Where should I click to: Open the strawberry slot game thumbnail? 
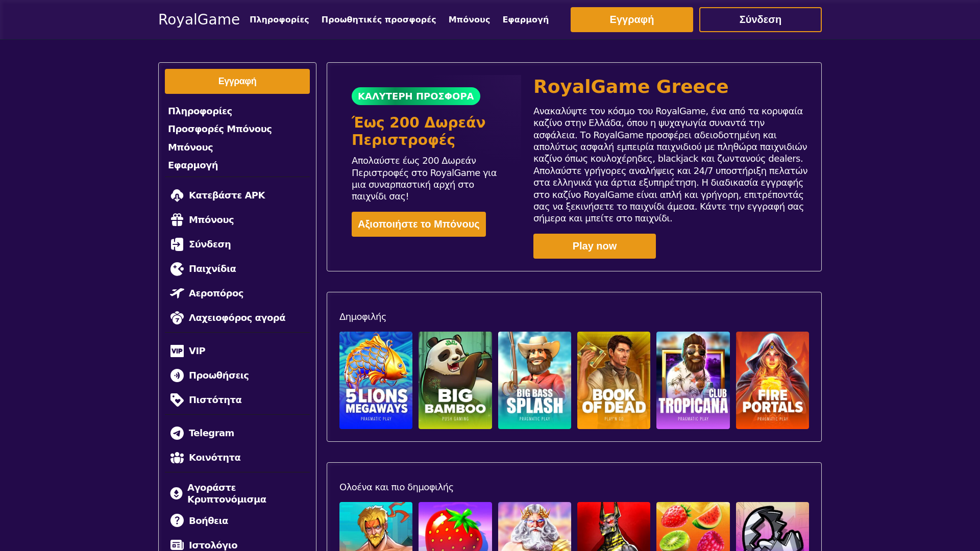tap(455, 527)
